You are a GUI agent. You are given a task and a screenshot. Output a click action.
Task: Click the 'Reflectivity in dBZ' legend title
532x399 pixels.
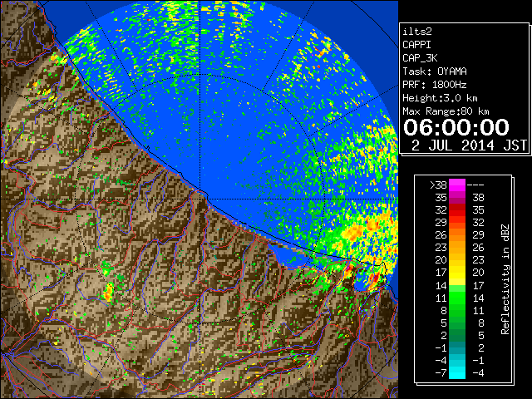pyautogui.click(x=505, y=279)
